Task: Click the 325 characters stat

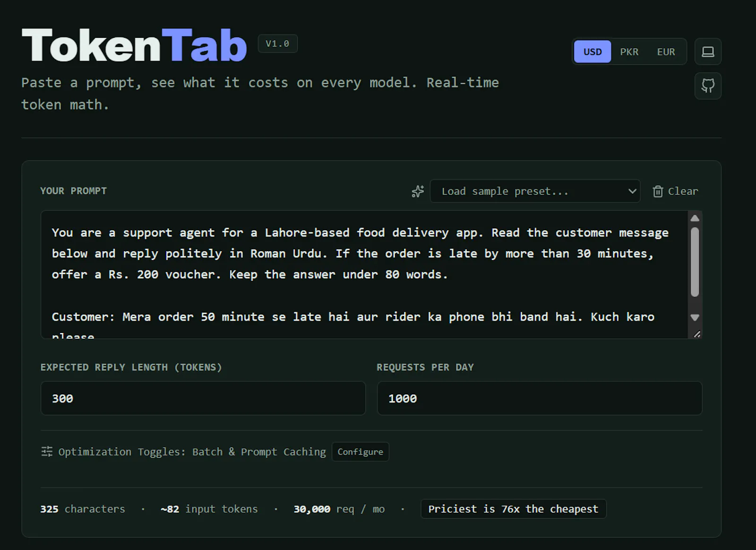Action: tap(83, 509)
